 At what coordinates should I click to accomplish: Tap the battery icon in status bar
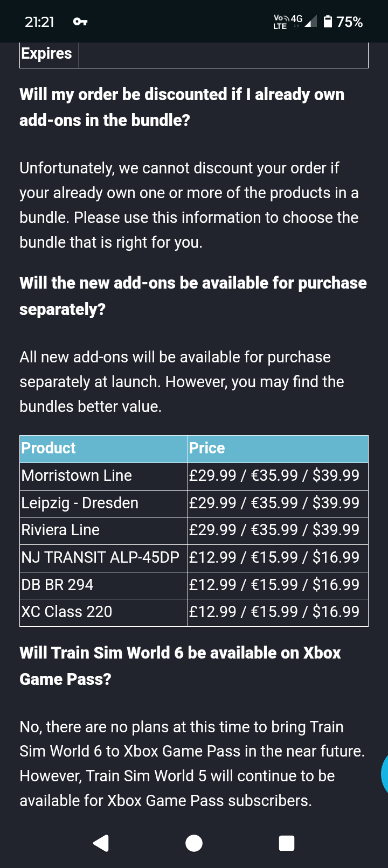[328, 22]
